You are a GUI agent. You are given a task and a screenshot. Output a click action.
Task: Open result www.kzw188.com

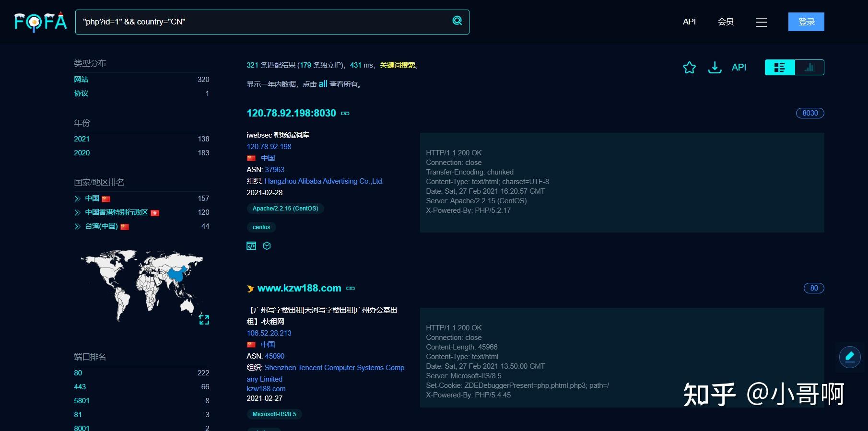pyautogui.click(x=299, y=288)
